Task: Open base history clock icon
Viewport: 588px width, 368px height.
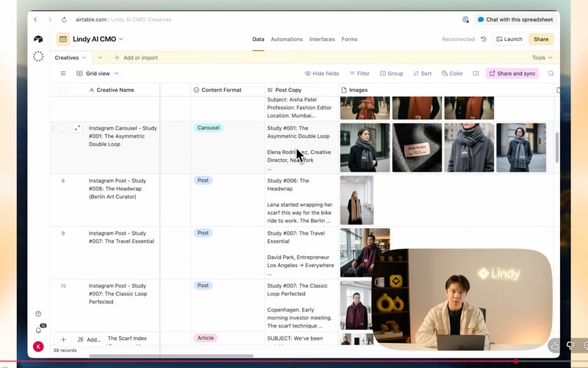Action: coord(484,39)
